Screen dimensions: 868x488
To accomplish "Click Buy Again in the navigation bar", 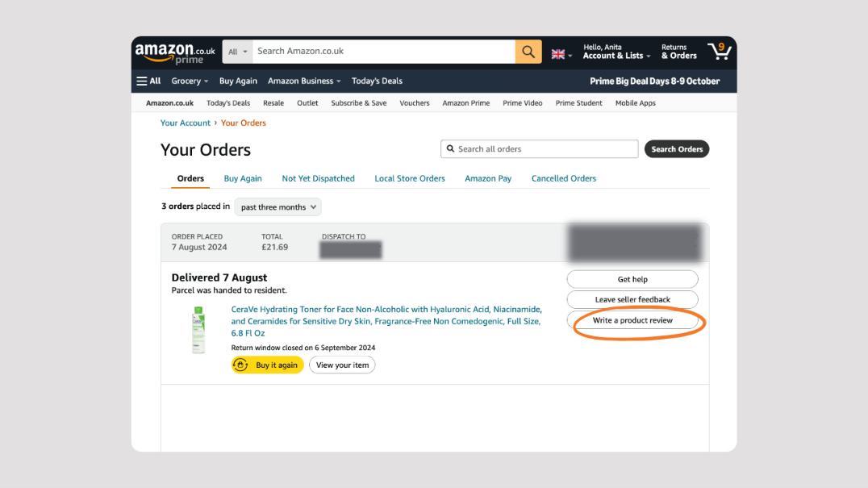I will 238,81.
